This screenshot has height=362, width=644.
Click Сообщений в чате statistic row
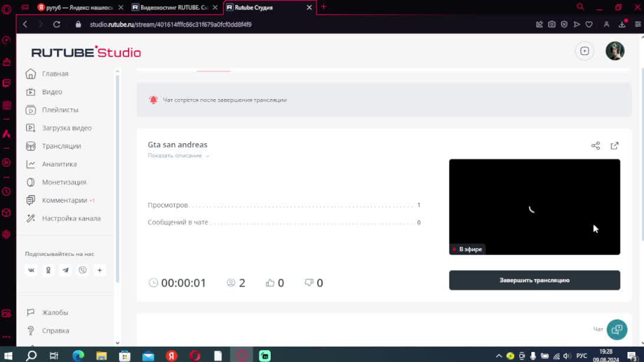[x=284, y=222]
